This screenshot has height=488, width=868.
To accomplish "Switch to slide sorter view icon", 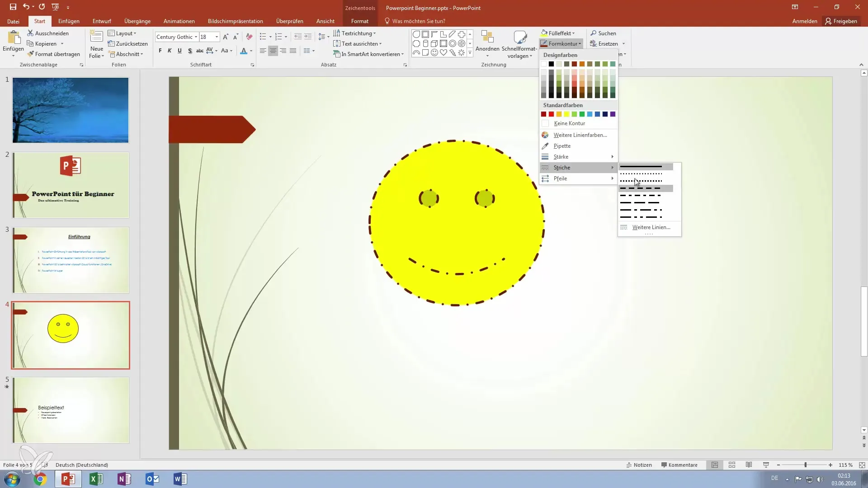I will click(732, 465).
